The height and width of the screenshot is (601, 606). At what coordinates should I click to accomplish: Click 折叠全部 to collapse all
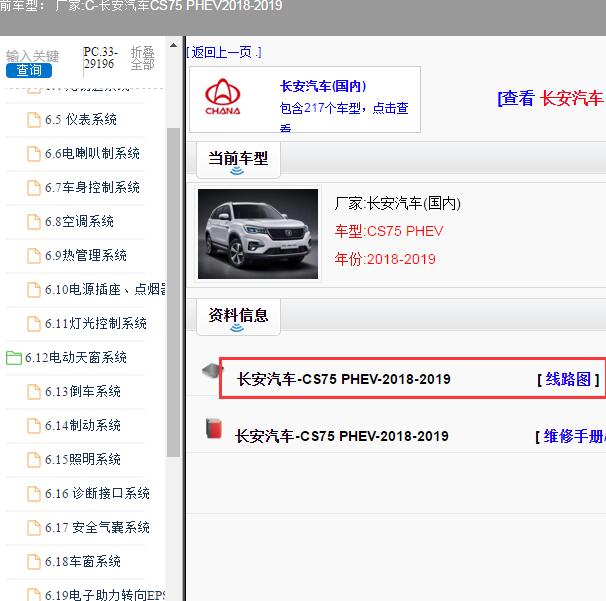click(143, 58)
